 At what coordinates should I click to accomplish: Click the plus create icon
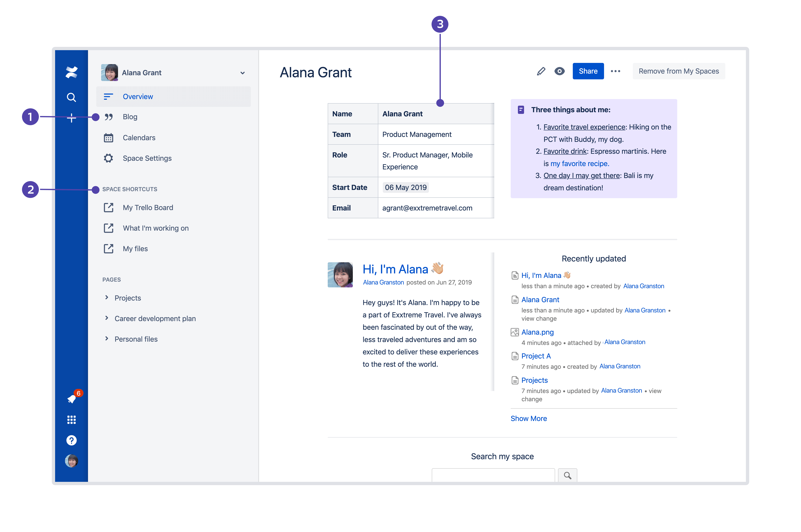pyautogui.click(x=71, y=118)
